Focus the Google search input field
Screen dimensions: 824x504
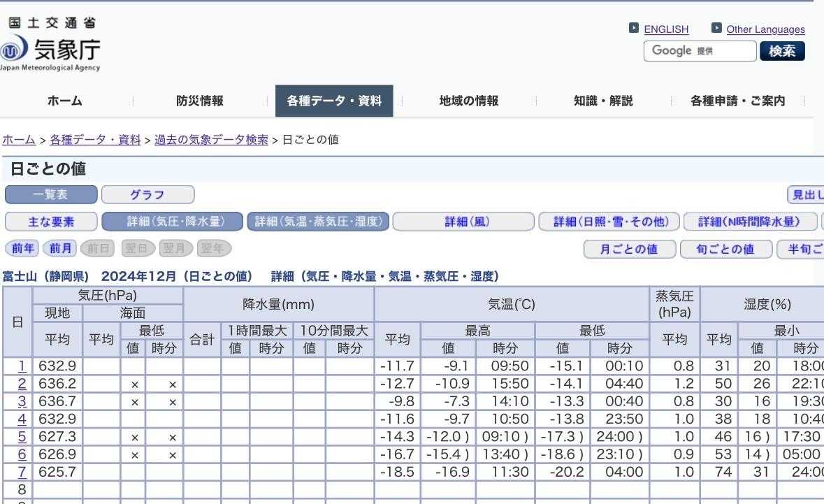pyautogui.click(x=700, y=51)
